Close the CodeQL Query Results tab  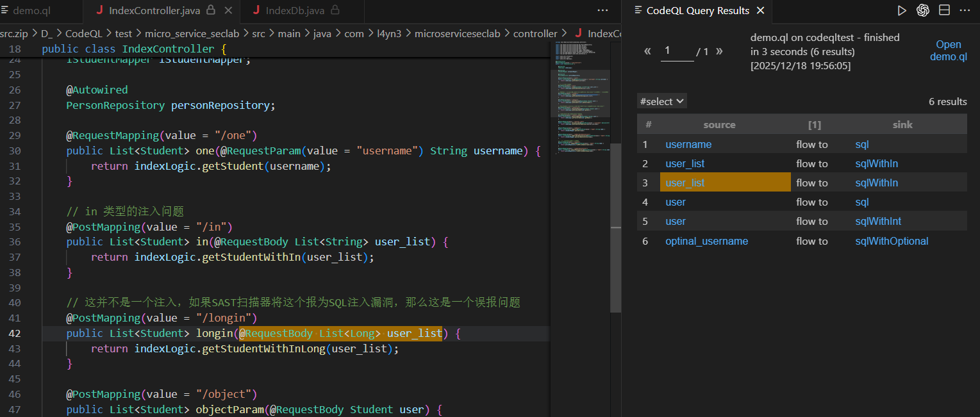point(760,10)
